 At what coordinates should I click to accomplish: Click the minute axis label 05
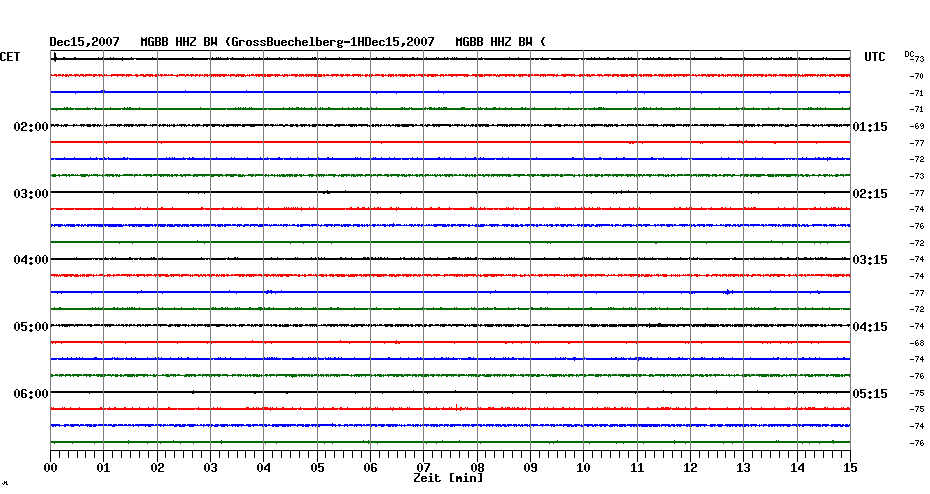pos(317,468)
